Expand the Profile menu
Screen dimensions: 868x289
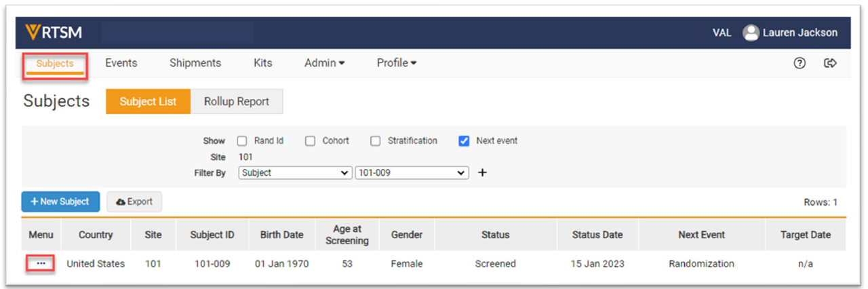(397, 63)
